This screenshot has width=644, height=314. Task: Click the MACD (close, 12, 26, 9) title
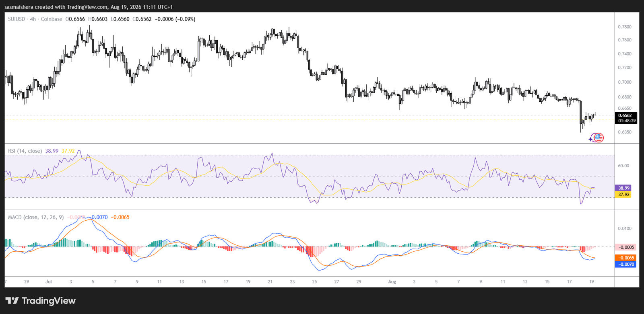[36, 217]
